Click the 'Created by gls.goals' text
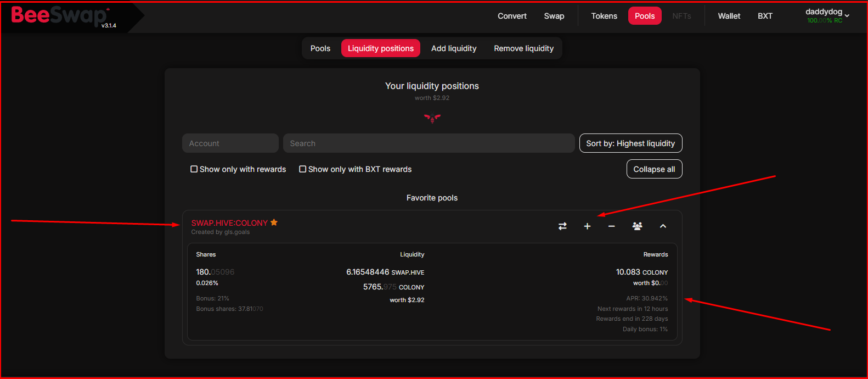This screenshot has width=868, height=379. point(221,232)
